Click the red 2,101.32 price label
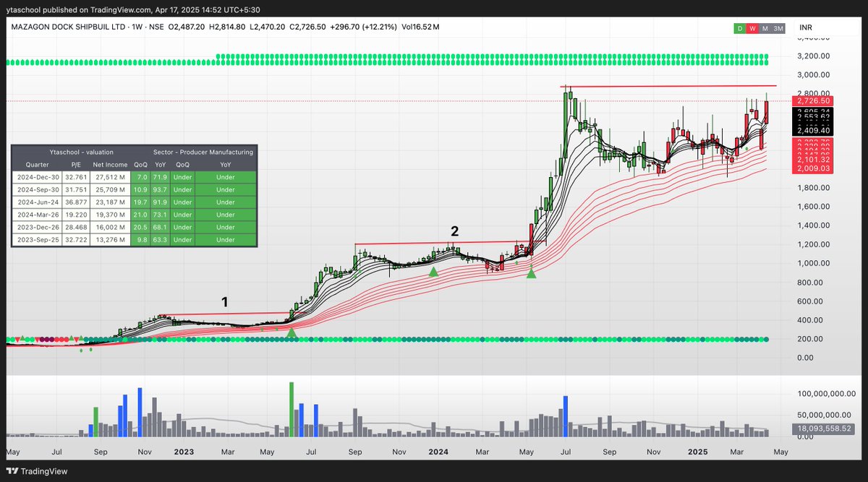 tap(814, 160)
